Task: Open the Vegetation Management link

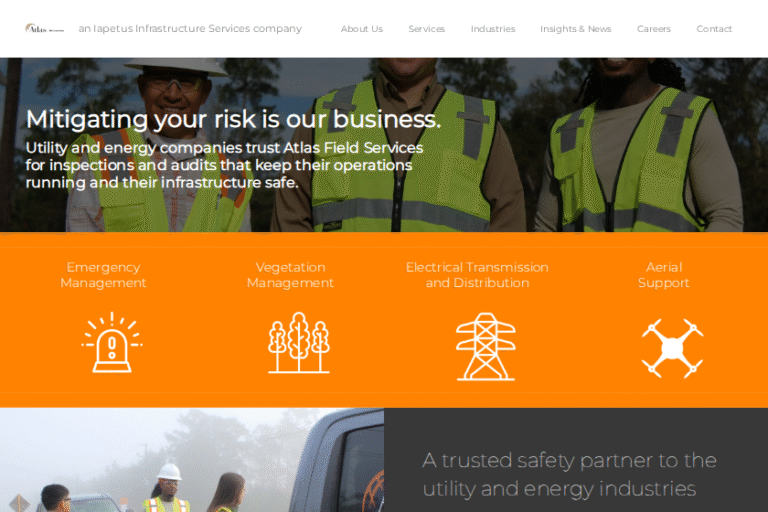Action: point(290,275)
